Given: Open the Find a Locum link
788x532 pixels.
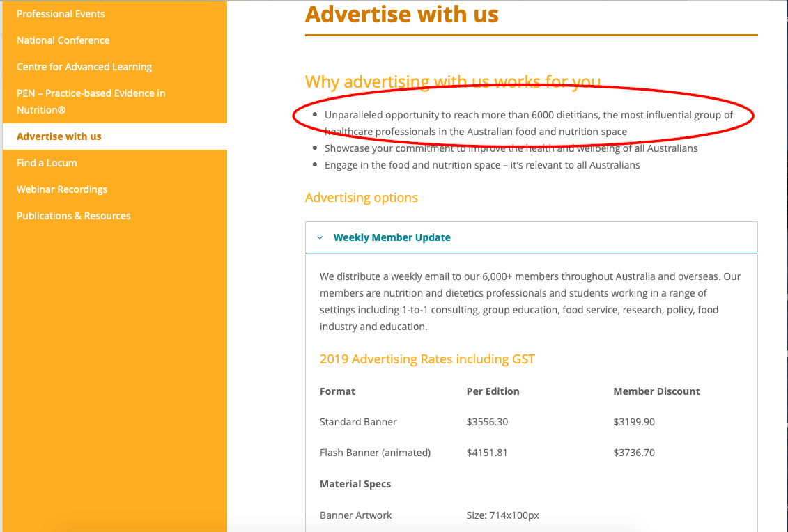Looking at the screenshot, I should tap(47, 163).
